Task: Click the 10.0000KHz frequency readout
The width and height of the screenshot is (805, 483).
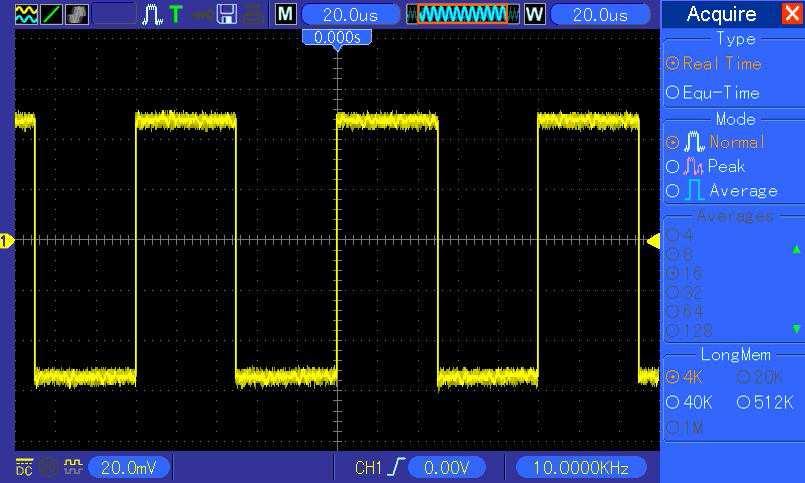Action: click(581, 467)
